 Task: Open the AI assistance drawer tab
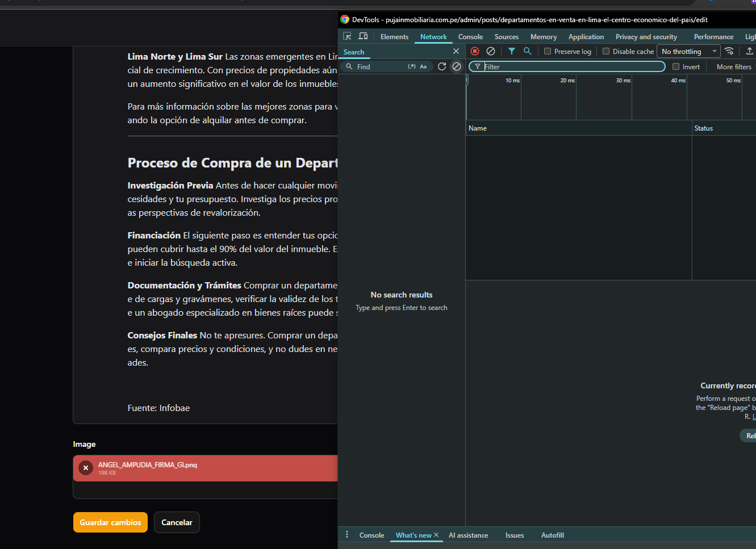point(468,535)
